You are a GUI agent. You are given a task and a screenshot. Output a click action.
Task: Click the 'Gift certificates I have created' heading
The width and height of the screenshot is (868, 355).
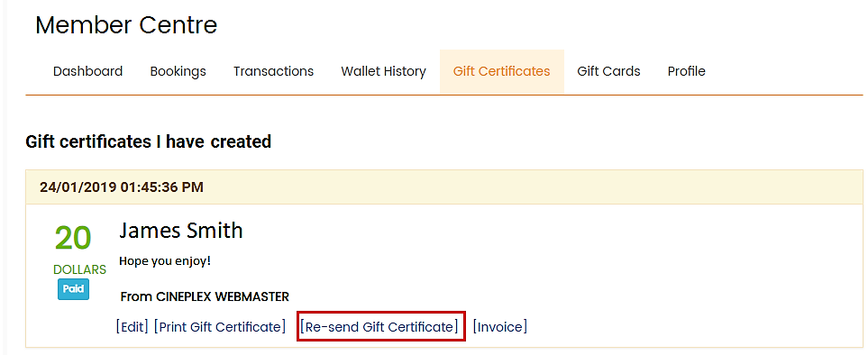point(149,142)
